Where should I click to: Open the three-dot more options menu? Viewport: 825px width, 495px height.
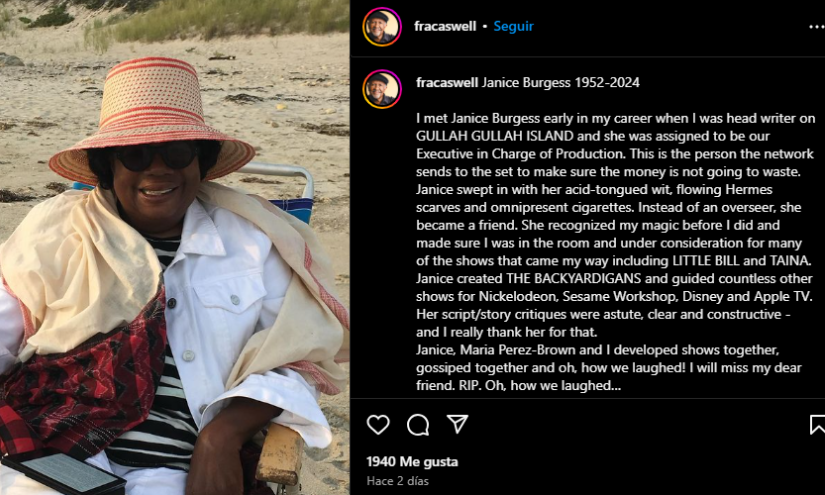pyautogui.click(x=817, y=27)
